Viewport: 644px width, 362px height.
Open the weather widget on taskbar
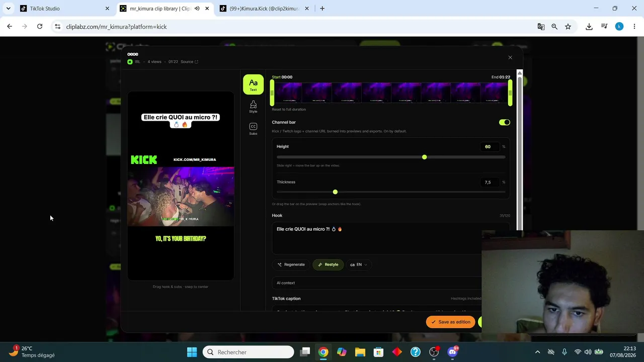point(33,352)
